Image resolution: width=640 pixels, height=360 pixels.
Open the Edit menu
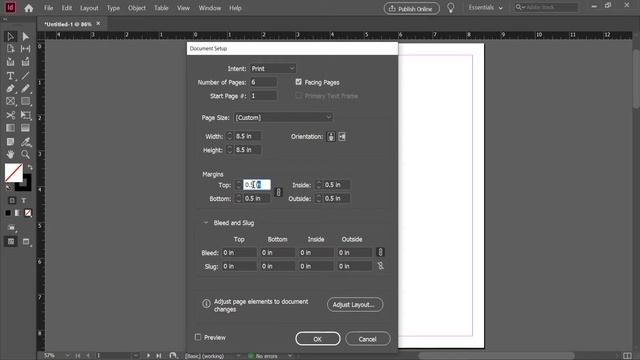(67, 8)
